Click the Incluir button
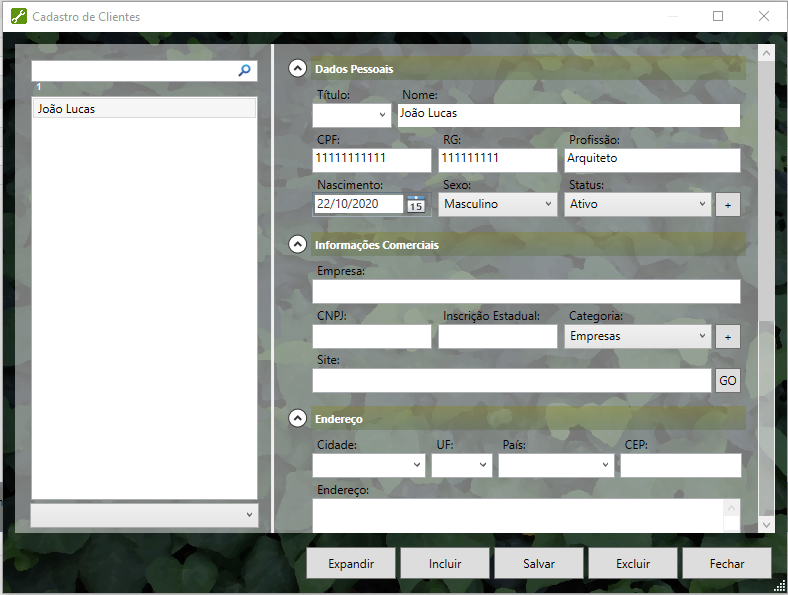This screenshot has height=595, width=788. pos(445,563)
